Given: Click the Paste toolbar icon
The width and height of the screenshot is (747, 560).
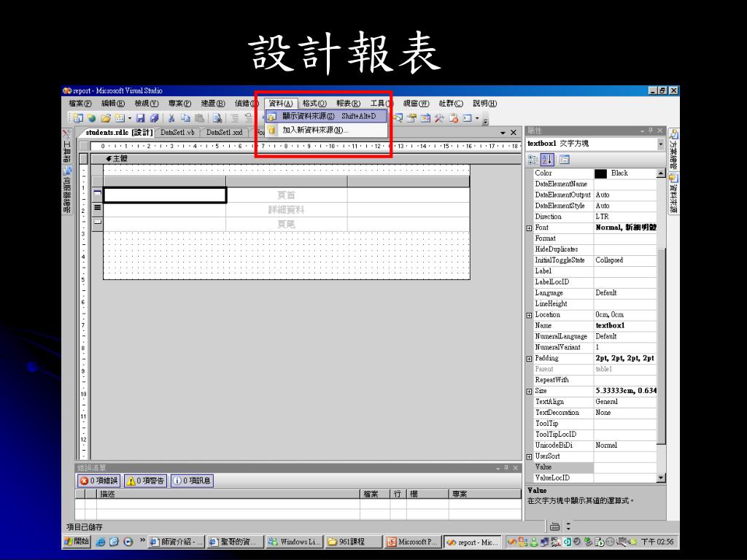Looking at the screenshot, I should 200,117.
